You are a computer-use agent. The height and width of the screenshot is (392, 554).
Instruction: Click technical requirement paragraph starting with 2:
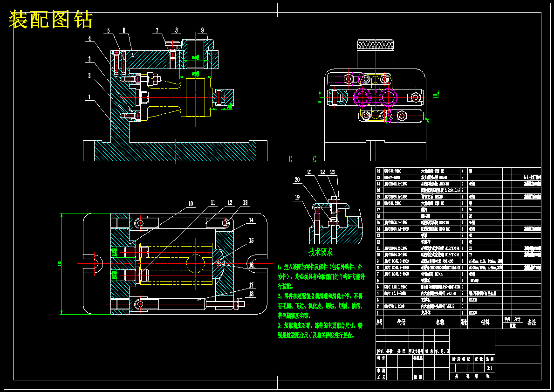click(x=320, y=305)
